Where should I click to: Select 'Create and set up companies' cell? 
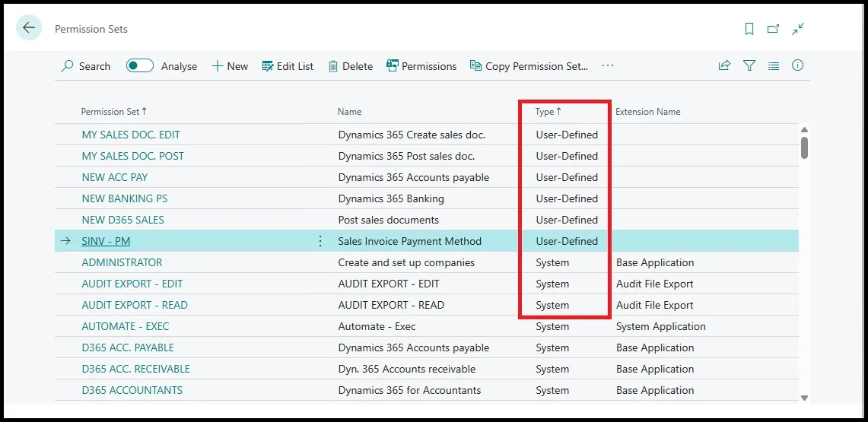tap(406, 263)
